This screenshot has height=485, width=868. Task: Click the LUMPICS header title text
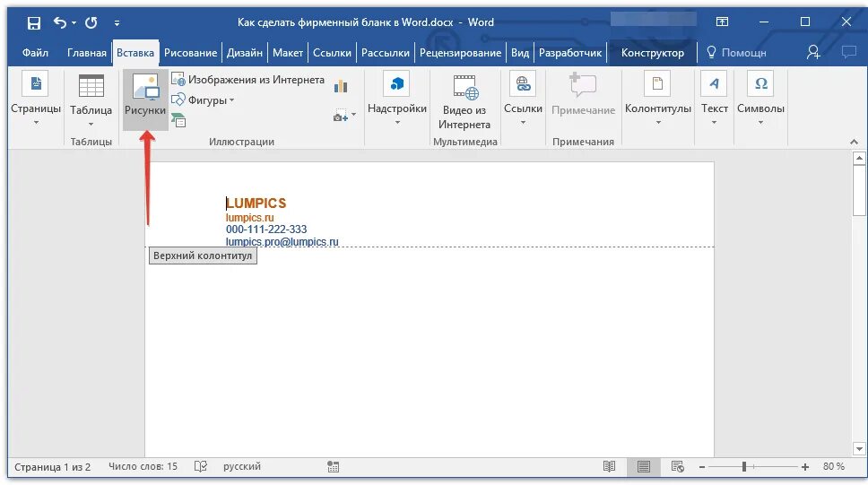(256, 204)
